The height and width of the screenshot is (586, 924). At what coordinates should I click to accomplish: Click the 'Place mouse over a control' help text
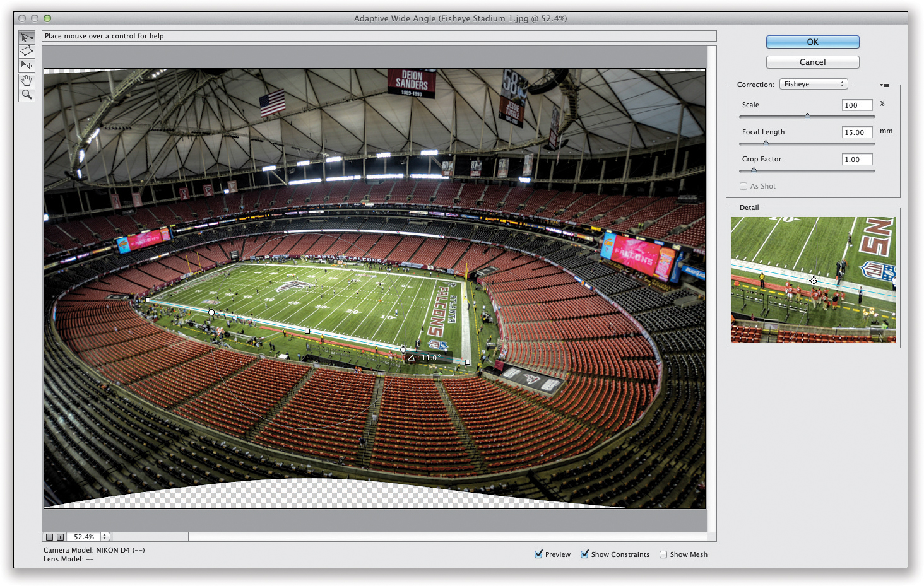coord(104,36)
